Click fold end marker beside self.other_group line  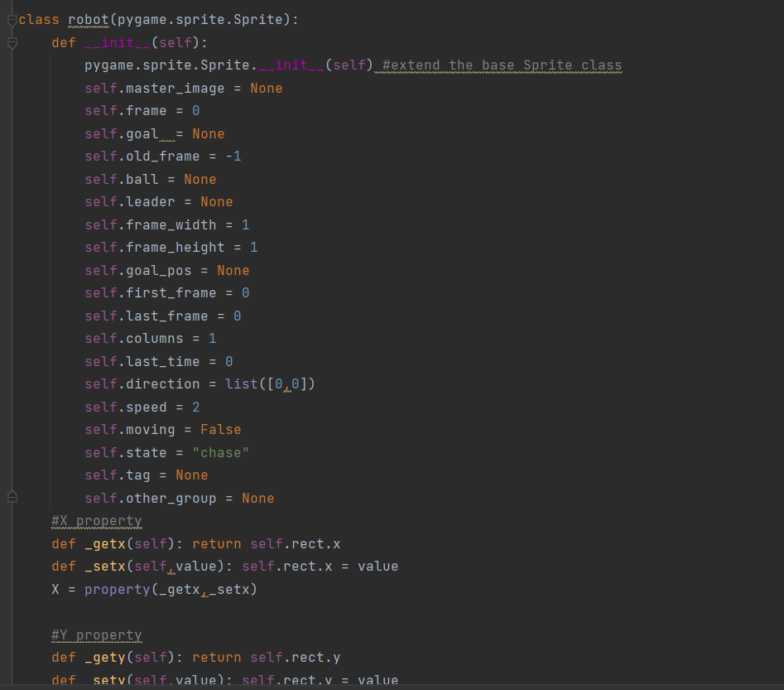coord(12,497)
